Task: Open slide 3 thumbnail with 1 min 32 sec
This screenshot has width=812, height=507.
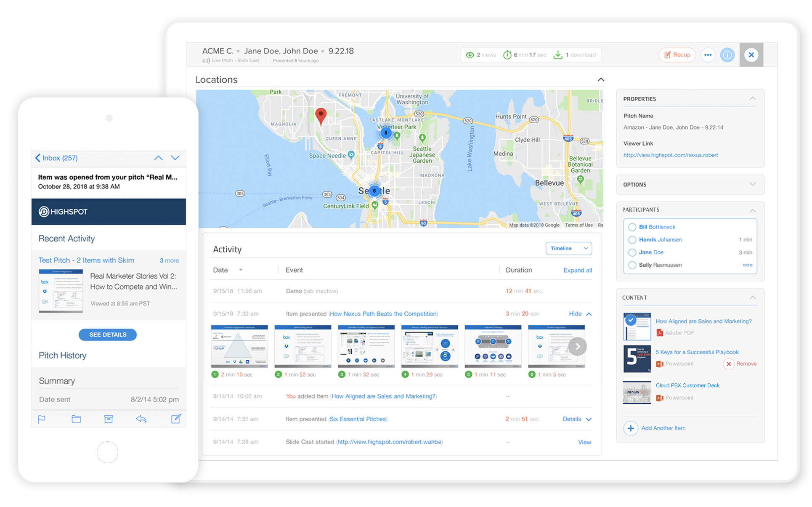Action: [x=366, y=346]
